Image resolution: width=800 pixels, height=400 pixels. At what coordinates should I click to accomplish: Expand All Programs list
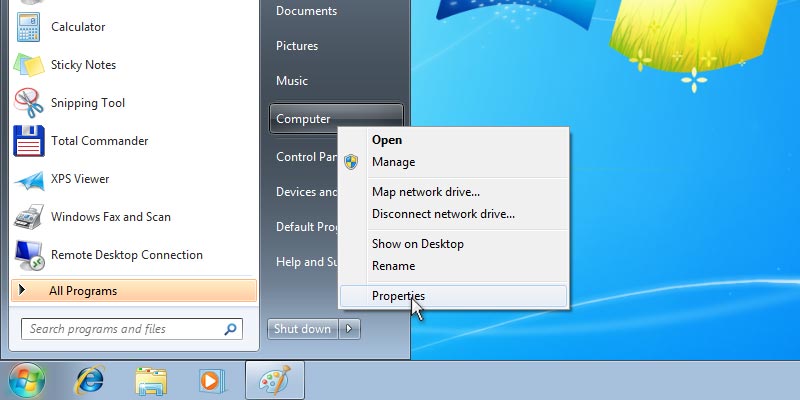(83, 291)
